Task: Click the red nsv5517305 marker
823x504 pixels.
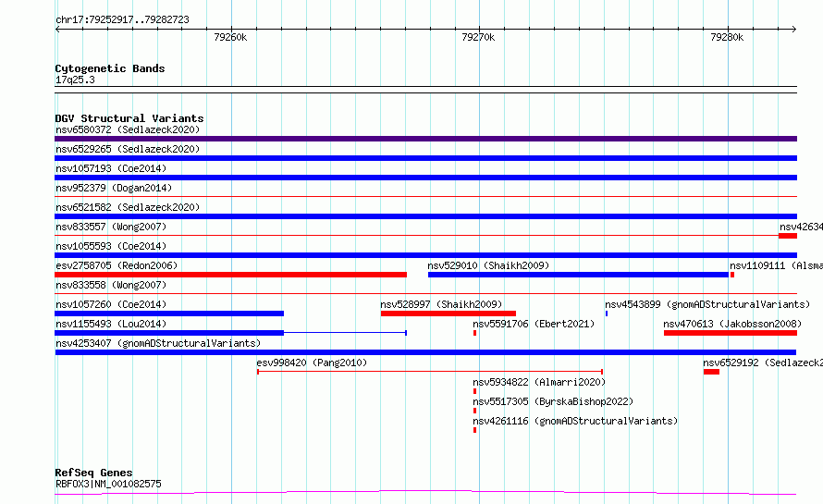Action: coord(475,411)
